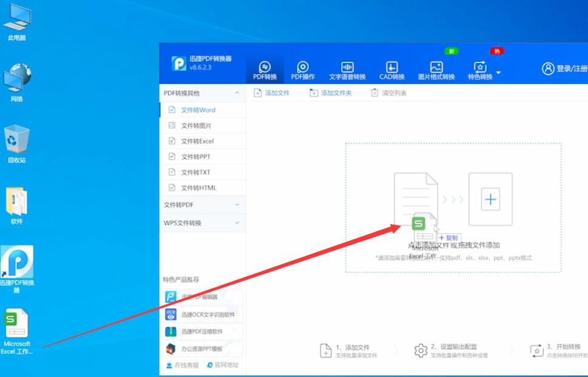Image resolution: width=588 pixels, height=377 pixels.
Task: Open the 迅捷PDF编辑器 product link
Action: click(204, 297)
